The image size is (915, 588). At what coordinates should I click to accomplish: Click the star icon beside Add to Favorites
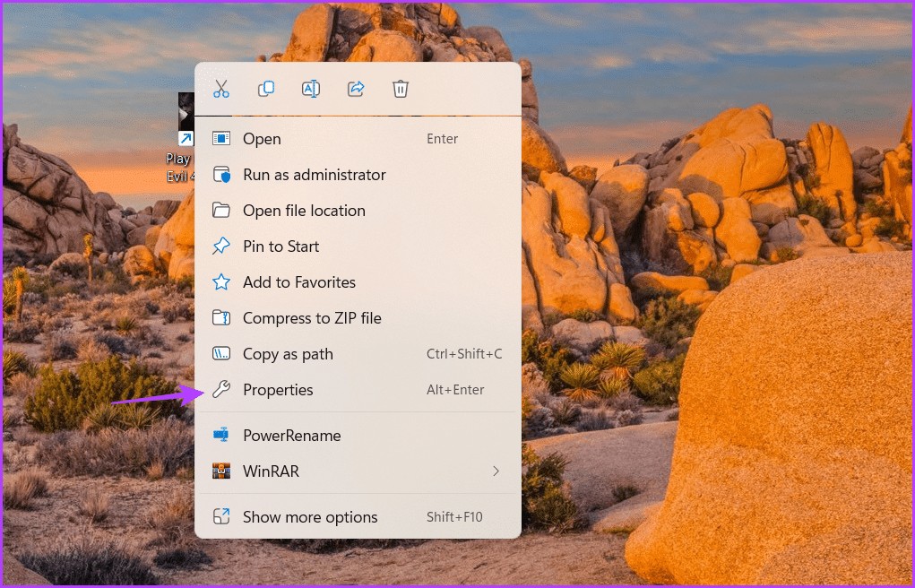(x=221, y=282)
